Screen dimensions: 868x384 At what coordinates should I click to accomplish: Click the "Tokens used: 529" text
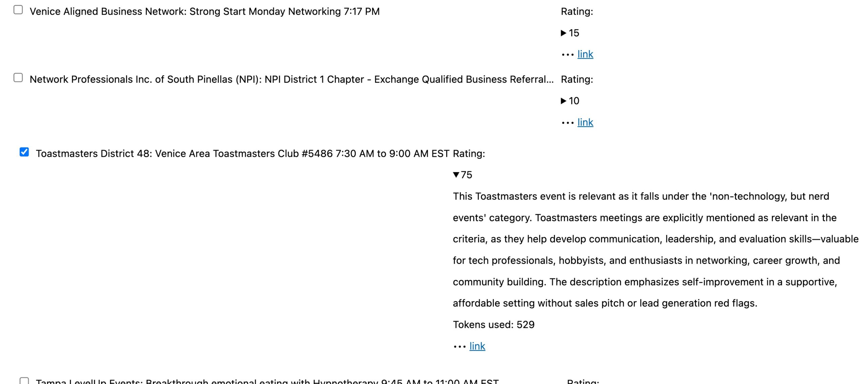point(493,325)
